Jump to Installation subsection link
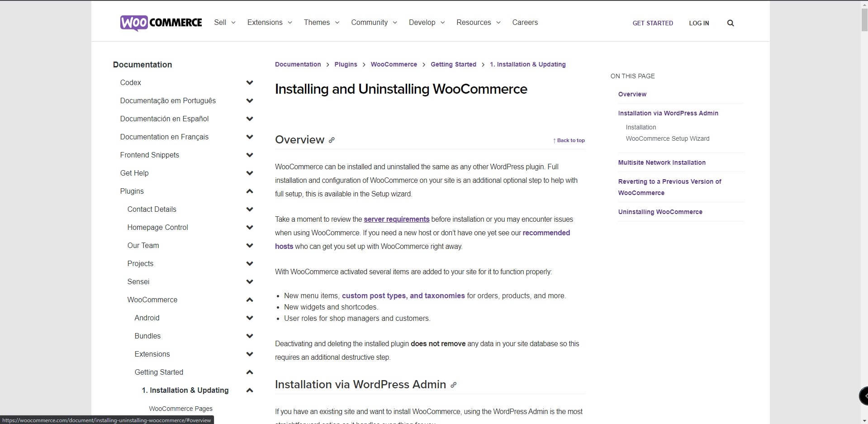This screenshot has width=868, height=424. pos(641,127)
